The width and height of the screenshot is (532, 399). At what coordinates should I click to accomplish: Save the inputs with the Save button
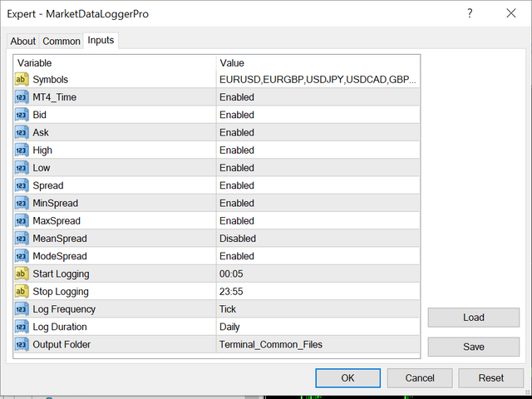coord(474,347)
